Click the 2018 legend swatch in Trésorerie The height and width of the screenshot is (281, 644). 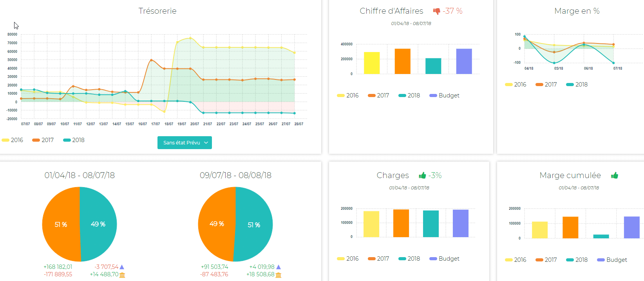(67, 140)
